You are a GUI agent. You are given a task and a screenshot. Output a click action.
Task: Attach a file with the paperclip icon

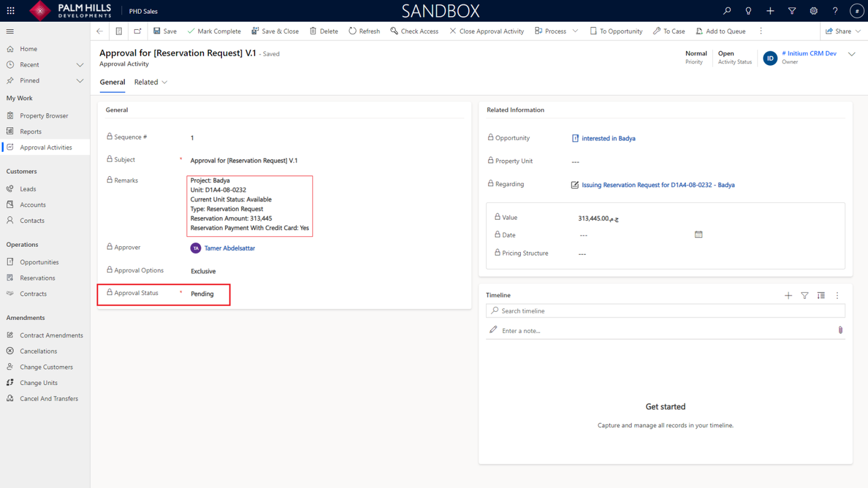tap(840, 331)
